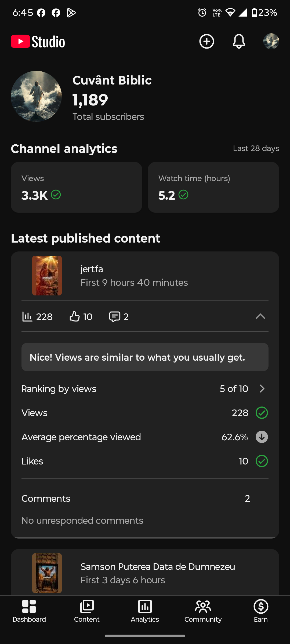The image size is (290, 644).
Task: Open jertfa views bar chart stat
Action: click(x=37, y=317)
